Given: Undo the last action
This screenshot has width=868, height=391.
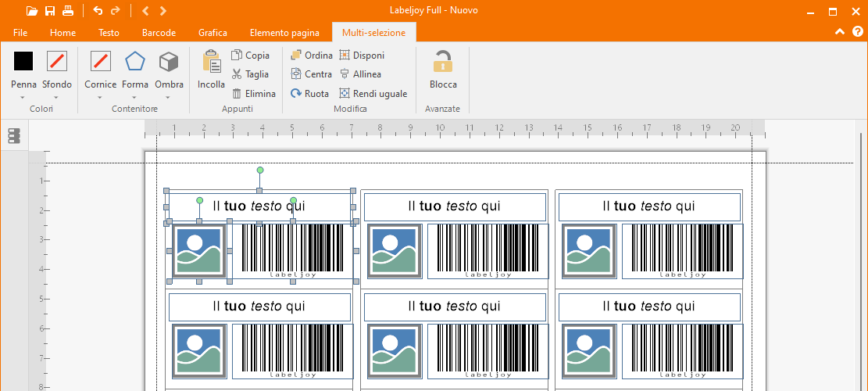Looking at the screenshot, I should (x=98, y=10).
